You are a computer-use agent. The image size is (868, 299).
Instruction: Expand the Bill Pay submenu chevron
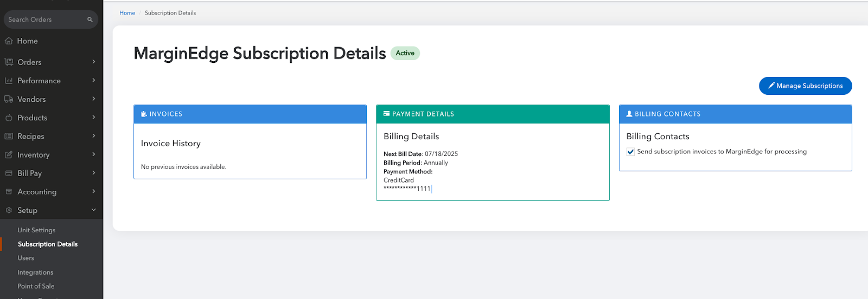[x=94, y=173]
